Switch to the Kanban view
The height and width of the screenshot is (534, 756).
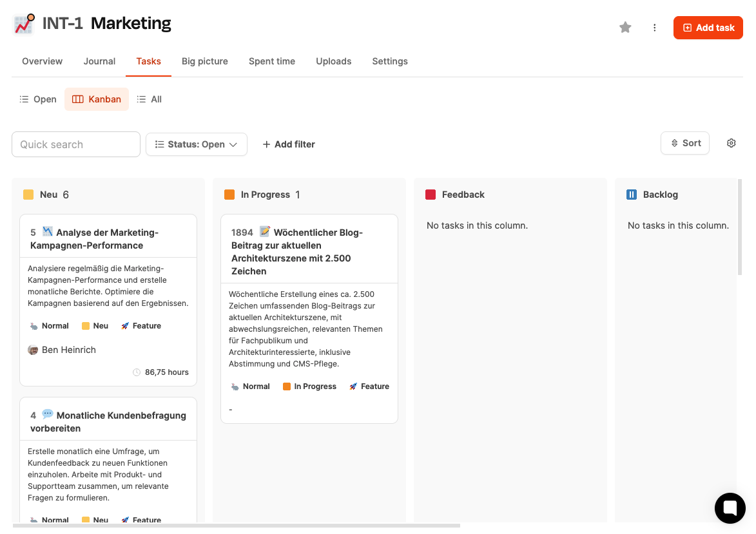pos(97,99)
